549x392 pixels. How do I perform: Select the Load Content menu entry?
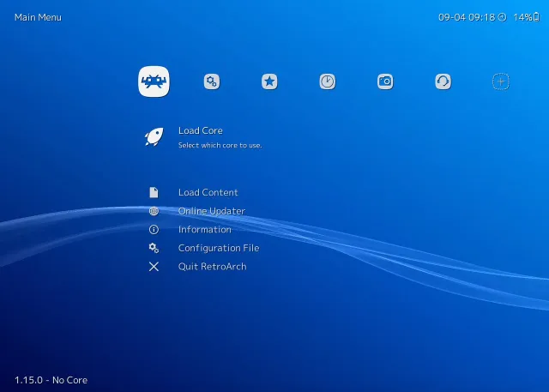coord(208,192)
